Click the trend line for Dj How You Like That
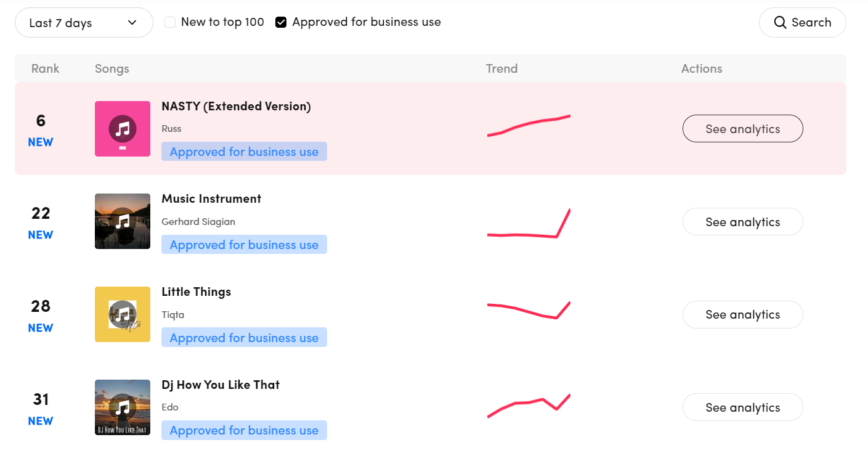Image resolution: width=868 pixels, height=453 pixels. (x=529, y=404)
